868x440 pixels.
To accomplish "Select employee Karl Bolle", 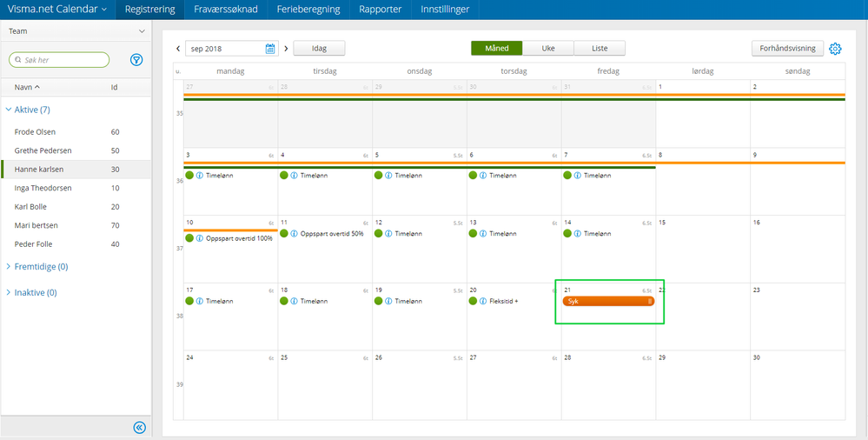I will (x=76, y=207).
